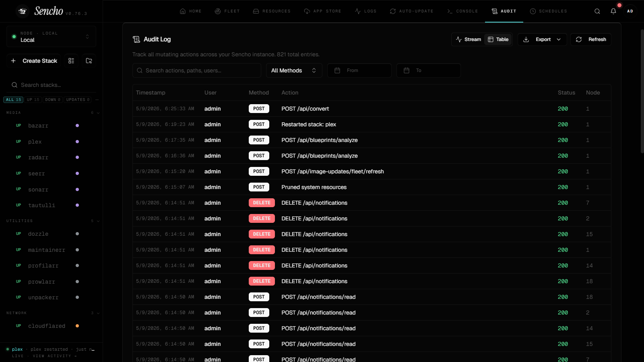Click the white status dot for dozzle
The width and height of the screenshot is (644, 362).
pyautogui.click(x=77, y=234)
